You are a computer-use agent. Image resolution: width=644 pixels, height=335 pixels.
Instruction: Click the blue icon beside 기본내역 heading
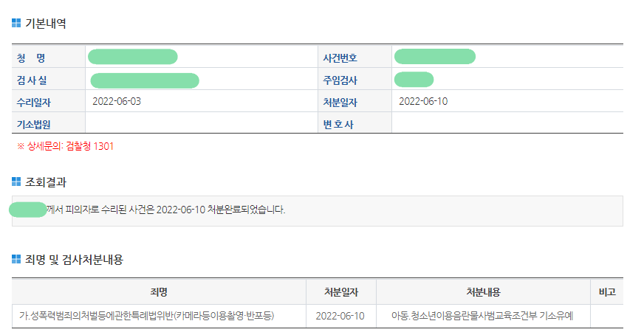tap(16, 24)
